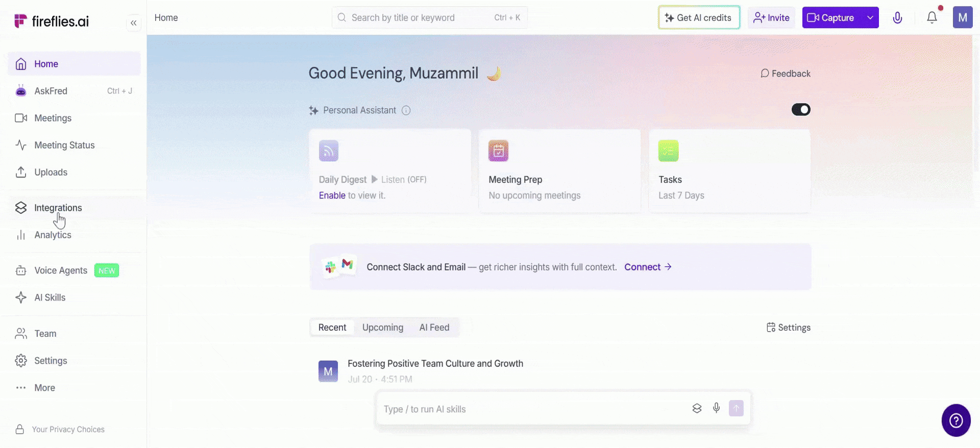Click the Daily Digest feed icon
This screenshot has width=980, height=448.
(x=329, y=151)
